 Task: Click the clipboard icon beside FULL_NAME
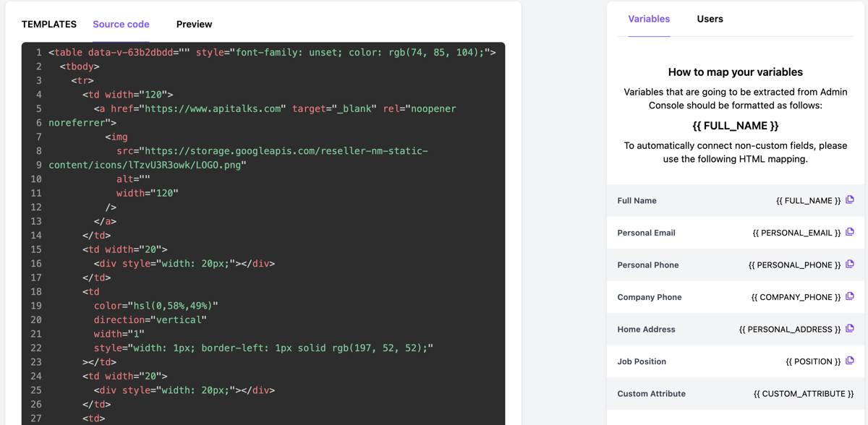pos(849,200)
